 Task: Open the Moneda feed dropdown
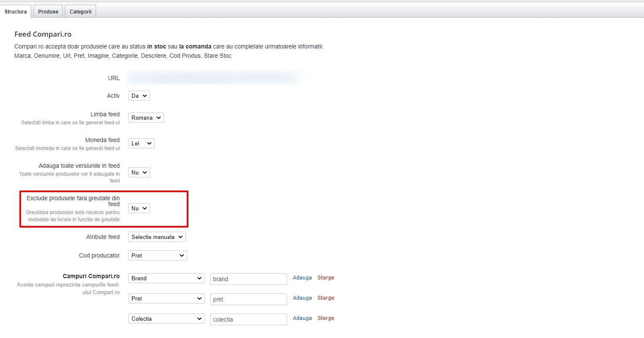pos(141,143)
